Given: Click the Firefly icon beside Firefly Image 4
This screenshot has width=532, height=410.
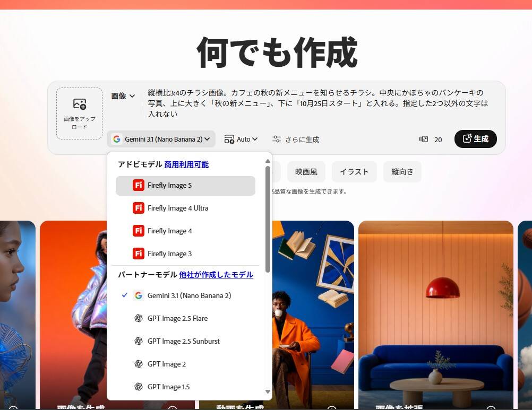Looking at the screenshot, I should pyautogui.click(x=139, y=231).
